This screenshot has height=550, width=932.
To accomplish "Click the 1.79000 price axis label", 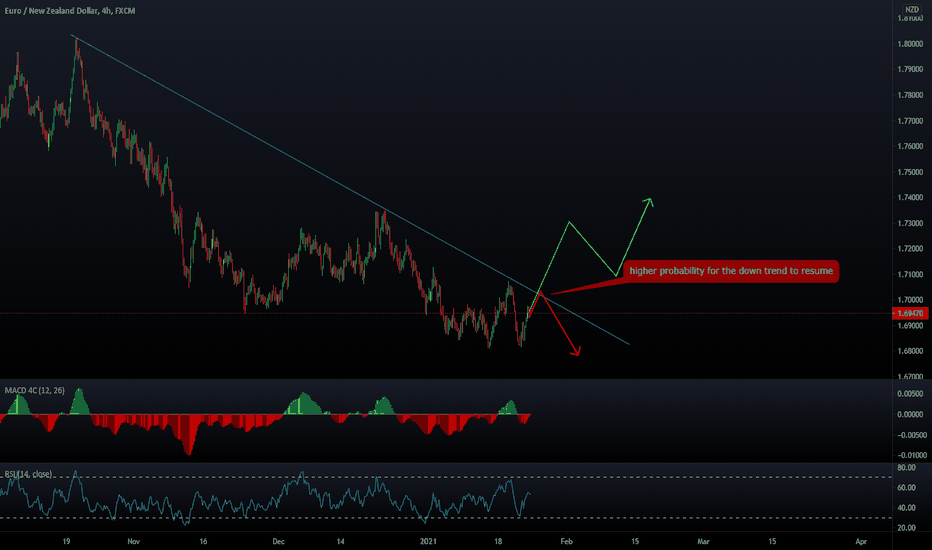I will click(910, 70).
